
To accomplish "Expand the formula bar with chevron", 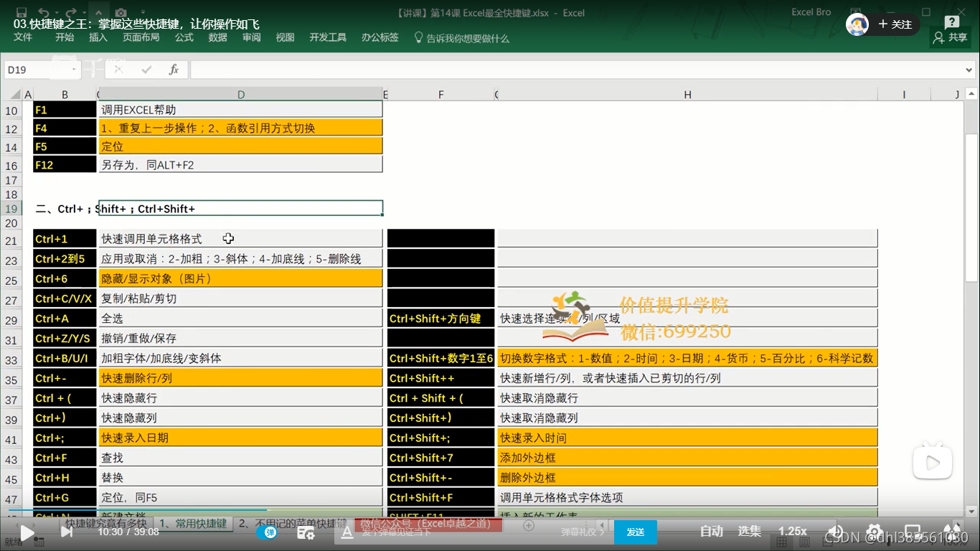I will click(x=969, y=70).
